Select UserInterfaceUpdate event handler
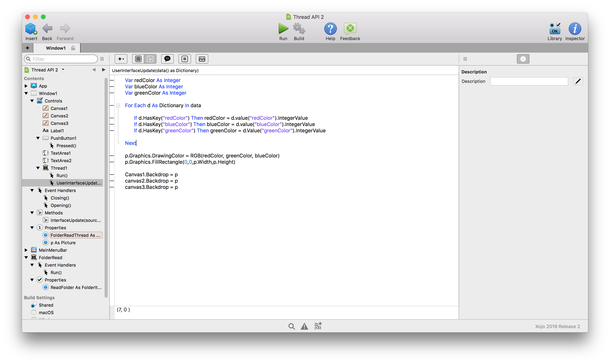 point(63,183)
